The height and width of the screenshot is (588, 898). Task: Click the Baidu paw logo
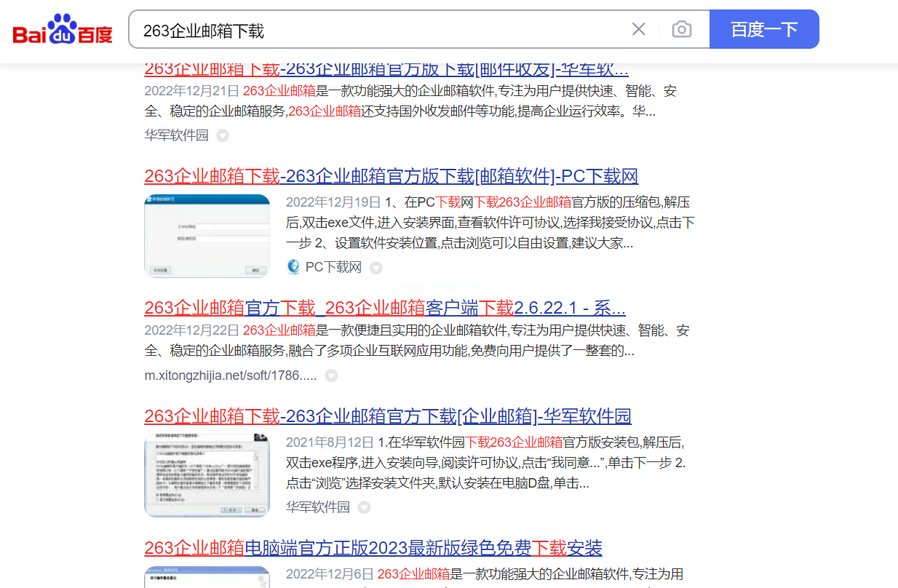coord(63,30)
